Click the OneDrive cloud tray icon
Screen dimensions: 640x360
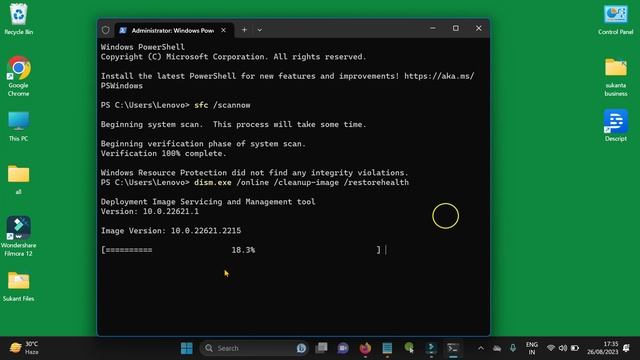click(x=497, y=348)
